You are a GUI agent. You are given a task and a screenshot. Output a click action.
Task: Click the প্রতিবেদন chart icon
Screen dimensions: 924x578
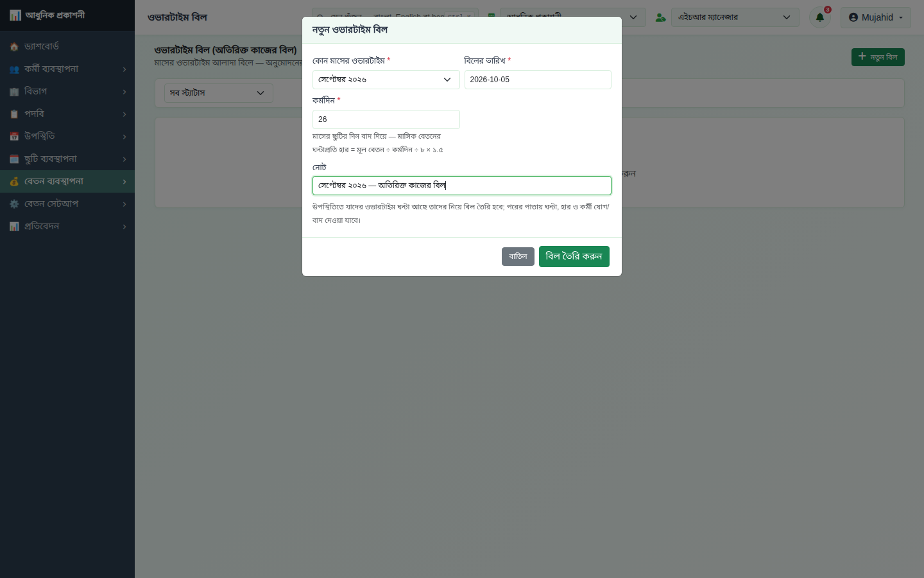(x=14, y=227)
